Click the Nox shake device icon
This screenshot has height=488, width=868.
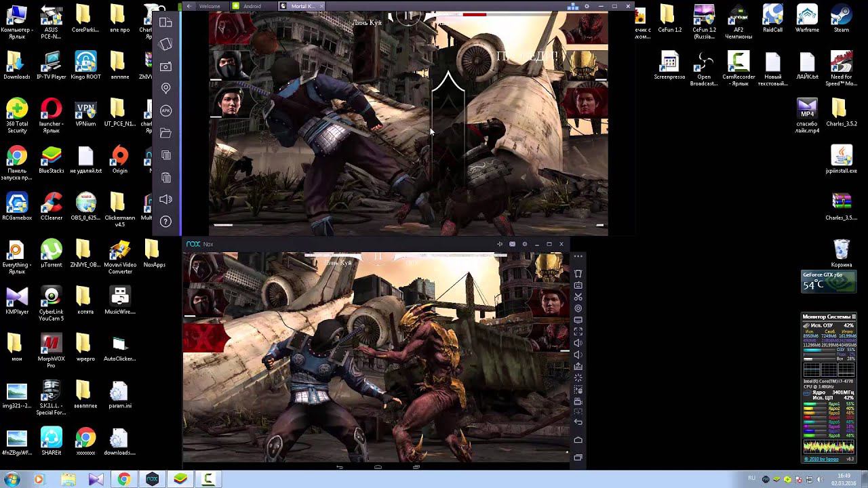[578, 274]
